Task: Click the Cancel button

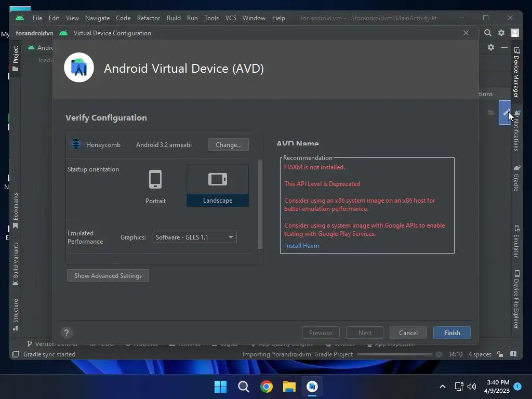Action: coord(408,332)
